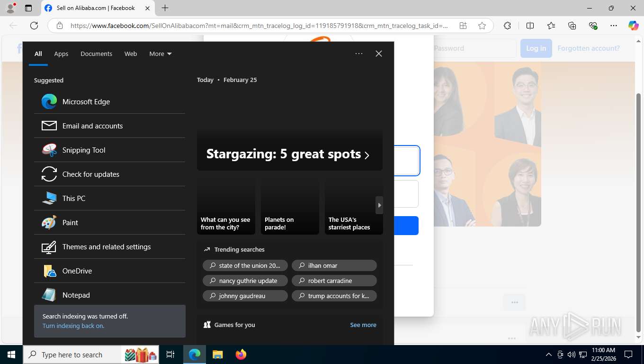Launch Paint from suggested apps
The image size is (644, 364).
click(109, 222)
